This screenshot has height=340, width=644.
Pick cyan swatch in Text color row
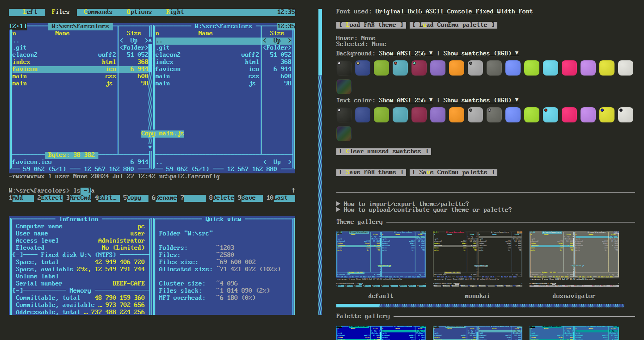pyautogui.click(x=551, y=115)
